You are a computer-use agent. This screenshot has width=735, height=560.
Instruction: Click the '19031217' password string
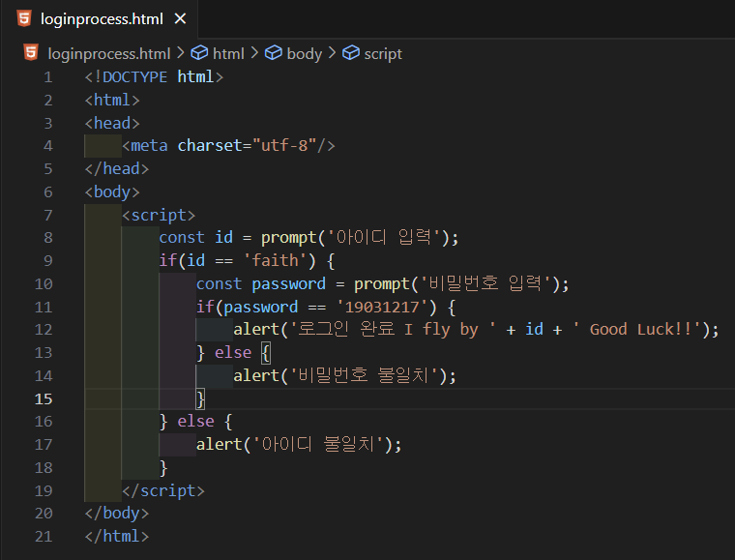point(382,307)
